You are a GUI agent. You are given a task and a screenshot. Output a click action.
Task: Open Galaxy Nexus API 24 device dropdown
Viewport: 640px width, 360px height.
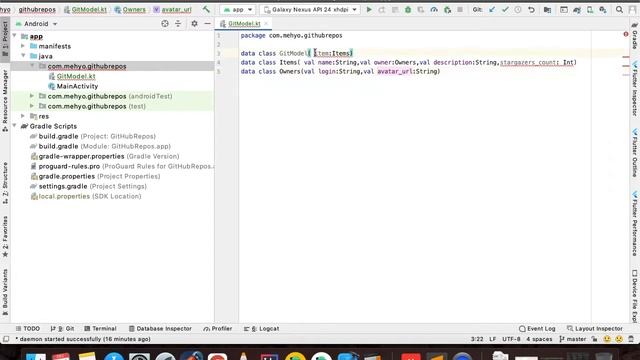click(310, 9)
